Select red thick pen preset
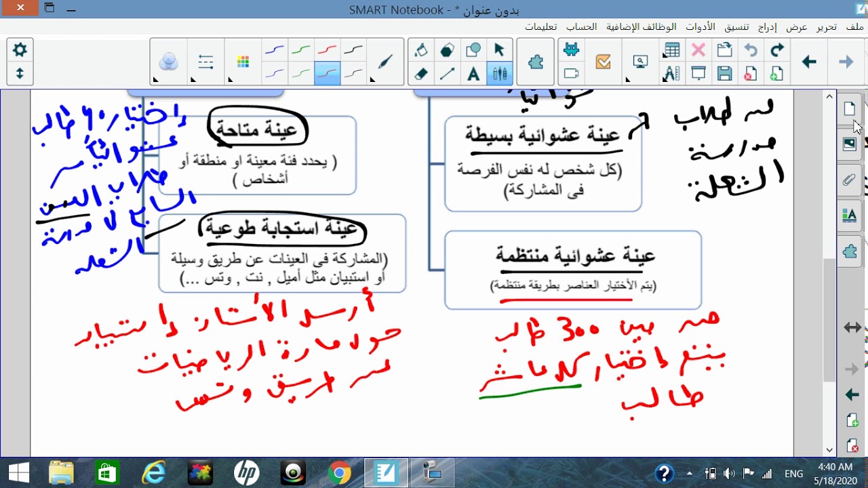868x488 pixels. tap(328, 50)
